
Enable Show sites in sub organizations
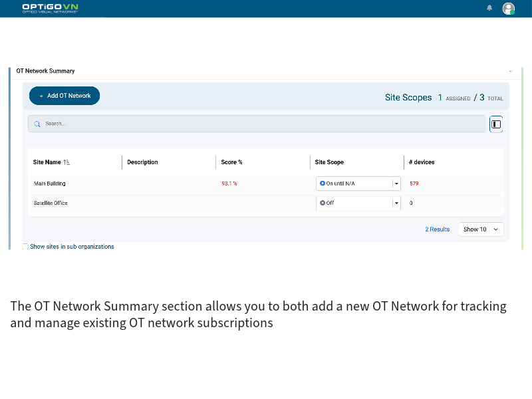(x=25, y=246)
